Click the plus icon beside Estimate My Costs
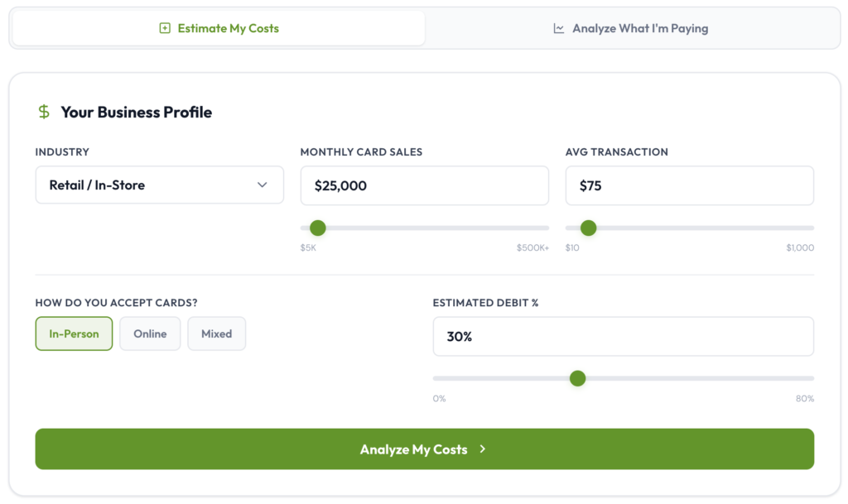Image resolution: width=848 pixels, height=504 pixels. [x=165, y=28]
